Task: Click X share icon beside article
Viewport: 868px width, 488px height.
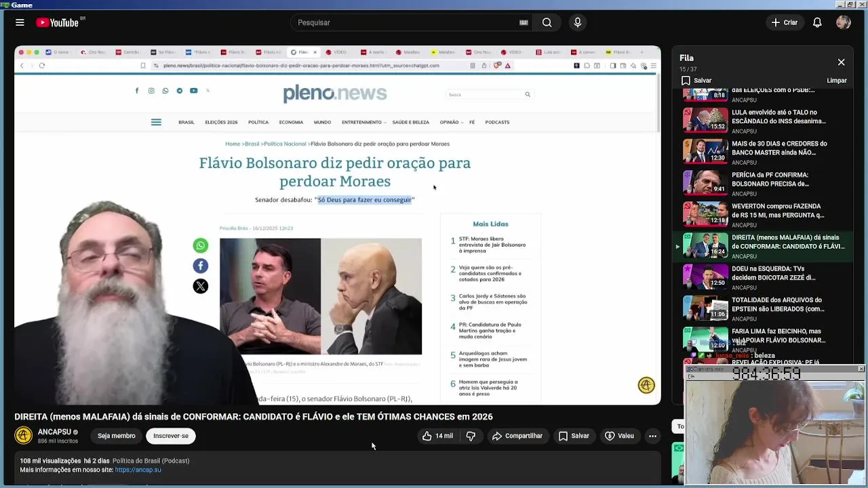Action: (x=200, y=286)
